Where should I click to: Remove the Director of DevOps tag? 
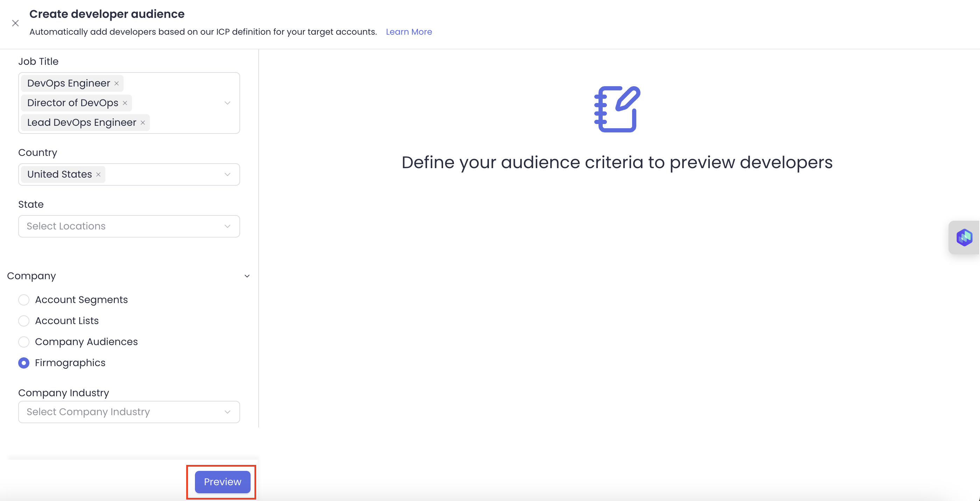point(125,103)
